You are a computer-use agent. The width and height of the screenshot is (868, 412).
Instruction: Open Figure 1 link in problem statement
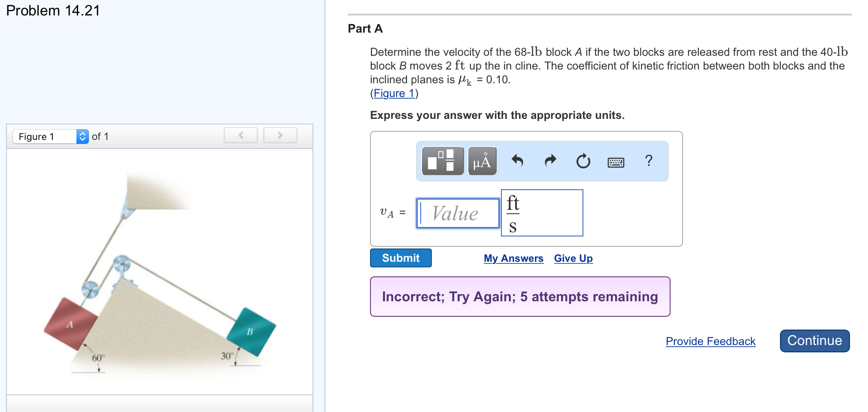coord(393,93)
